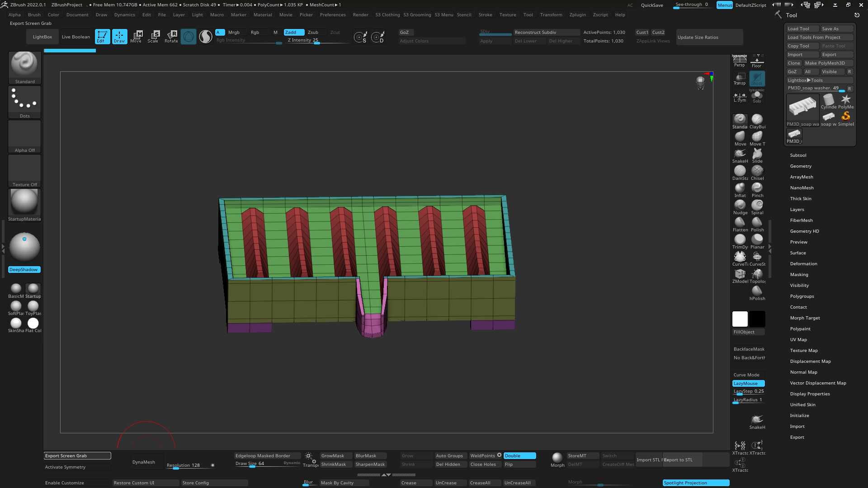
Task: Select the Move transform icon
Action: coord(136,37)
